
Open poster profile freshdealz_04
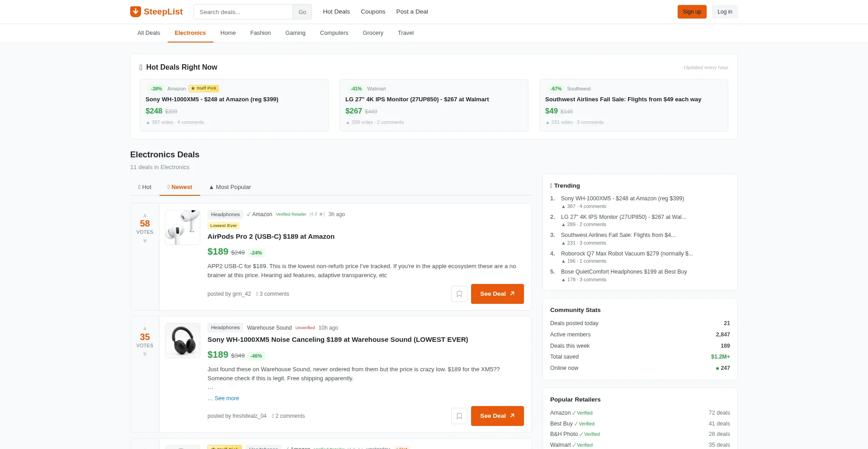pos(249,416)
